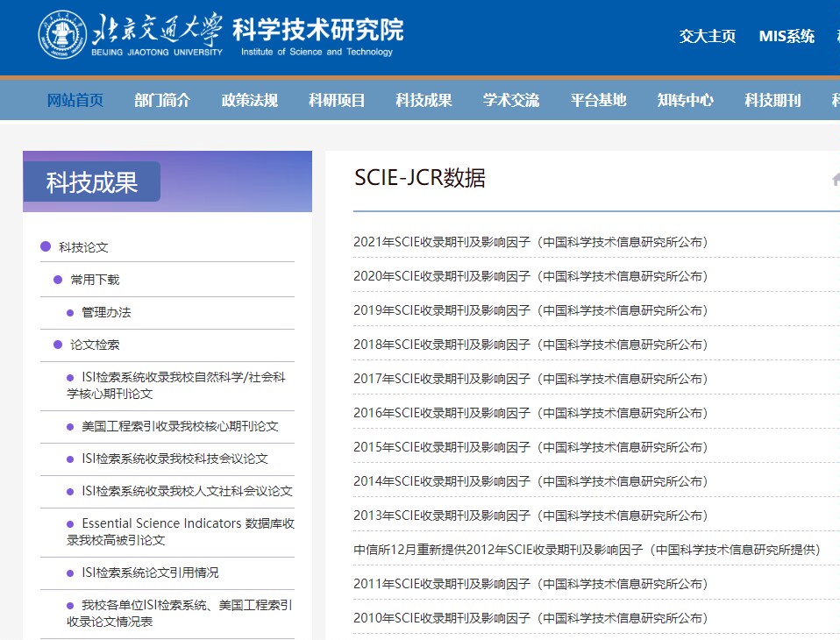The image size is (840, 640).
Task: Open ISI检索系统论文引用情况 sidebar entry
Action: [x=150, y=572]
